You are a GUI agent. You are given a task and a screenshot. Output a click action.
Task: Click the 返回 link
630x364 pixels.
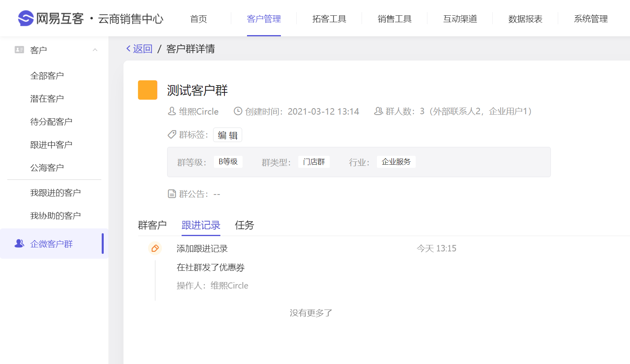pos(143,49)
